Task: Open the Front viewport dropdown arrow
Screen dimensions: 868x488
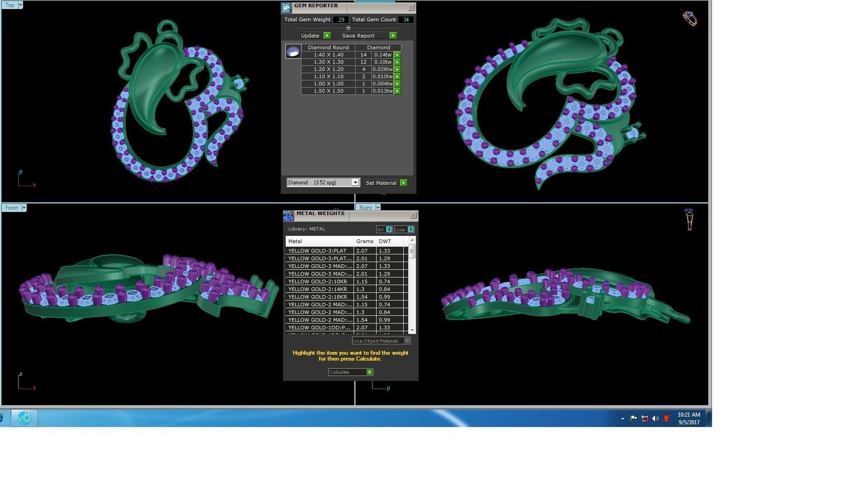Action: click(24, 208)
